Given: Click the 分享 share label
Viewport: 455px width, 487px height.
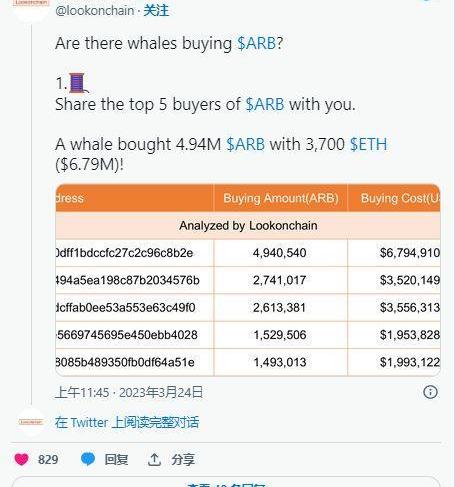Looking at the screenshot, I should click(183, 460).
